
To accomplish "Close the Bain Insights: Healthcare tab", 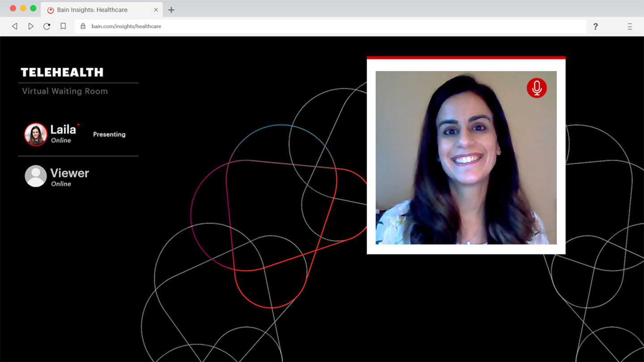I will tap(156, 10).
